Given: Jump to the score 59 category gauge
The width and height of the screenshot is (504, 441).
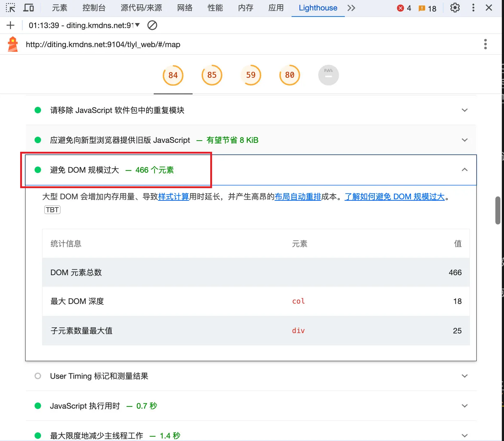Looking at the screenshot, I should (x=251, y=75).
